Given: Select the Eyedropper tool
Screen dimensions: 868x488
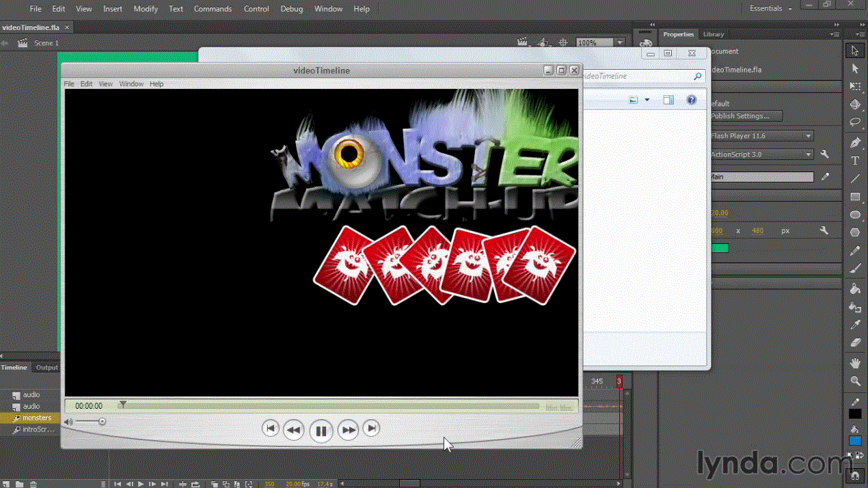Looking at the screenshot, I should click(x=855, y=325).
